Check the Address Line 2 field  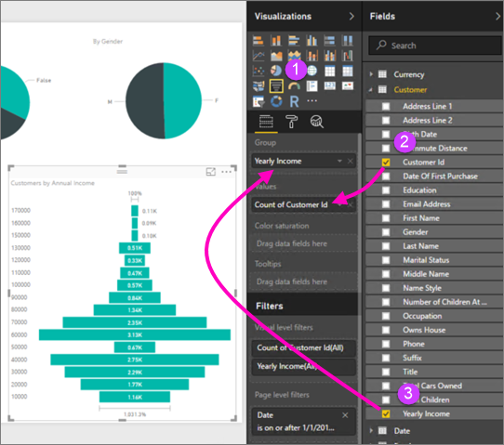click(x=386, y=120)
